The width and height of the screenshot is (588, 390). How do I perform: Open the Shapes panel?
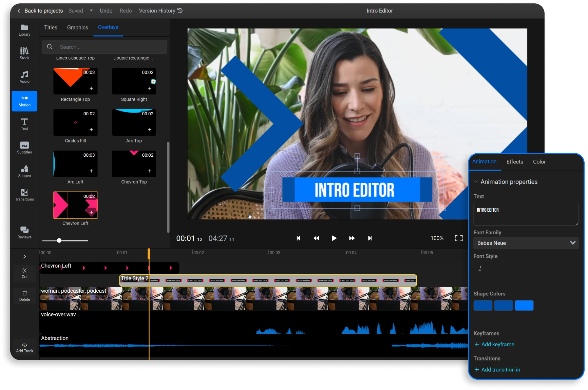pos(24,171)
